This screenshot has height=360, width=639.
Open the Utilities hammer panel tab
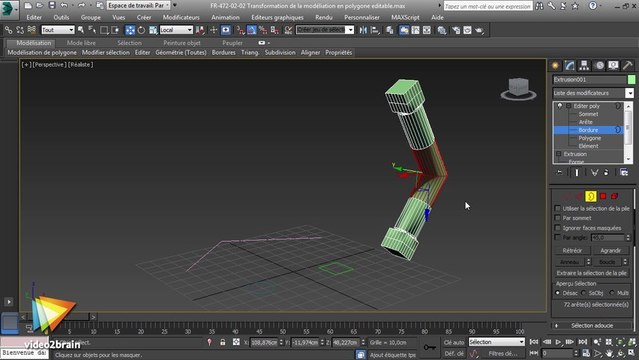pos(628,66)
